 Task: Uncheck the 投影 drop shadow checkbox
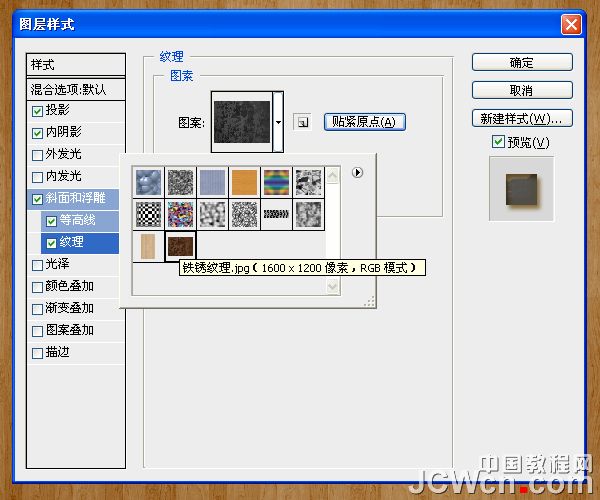(x=38, y=111)
